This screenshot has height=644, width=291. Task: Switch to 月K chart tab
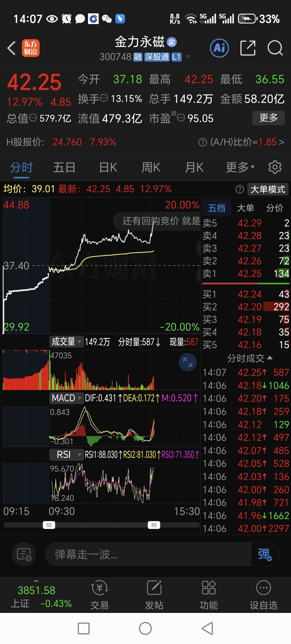click(194, 167)
